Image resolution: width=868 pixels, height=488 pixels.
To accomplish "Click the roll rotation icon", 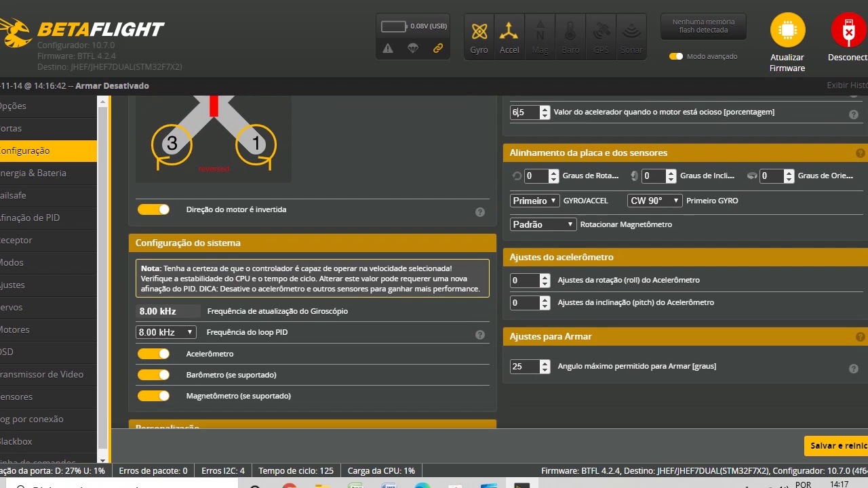I will (x=517, y=176).
